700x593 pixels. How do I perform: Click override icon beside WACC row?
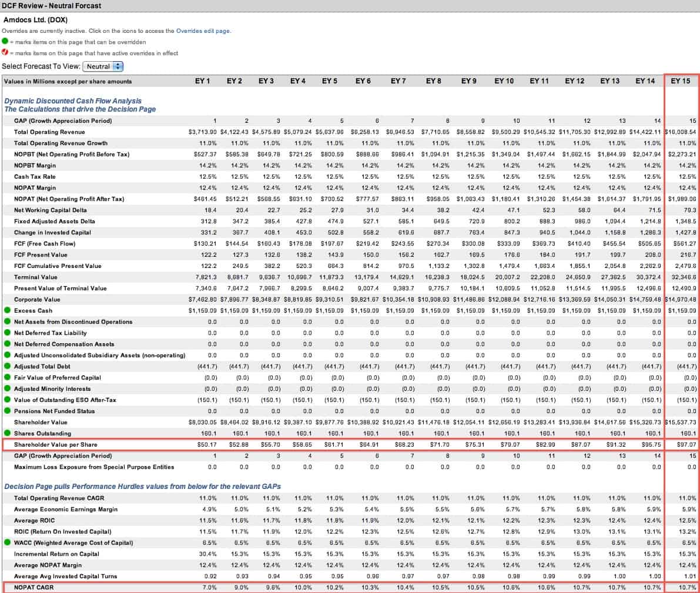[x=6, y=542]
